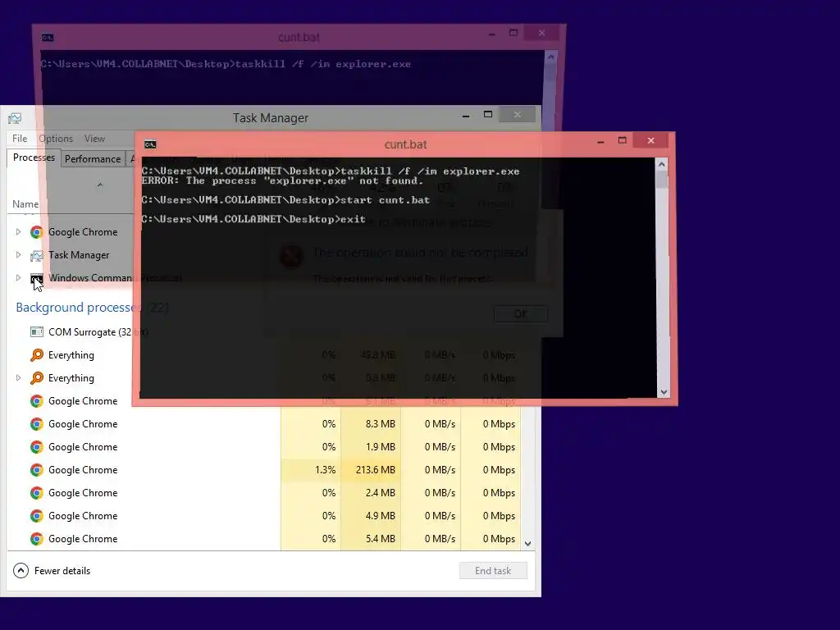840x630 pixels.
Task: Minimize the Task Manager window
Action: click(466, 115)
